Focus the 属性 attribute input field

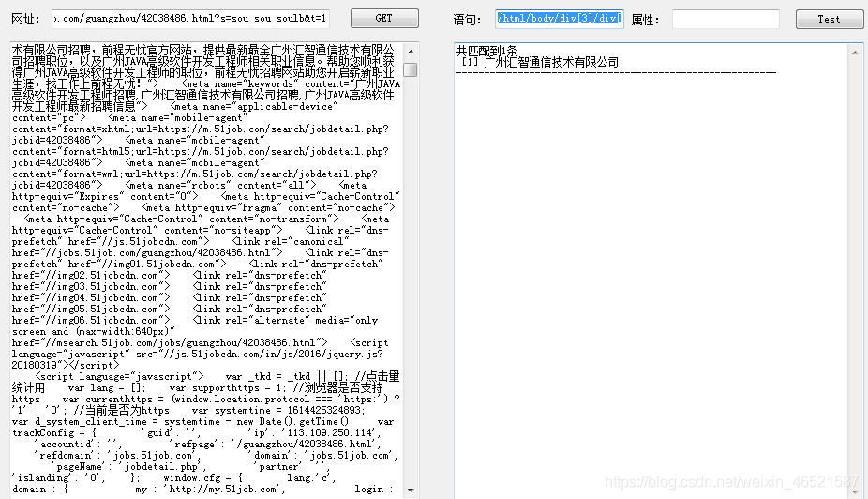[x=726, y=19]
